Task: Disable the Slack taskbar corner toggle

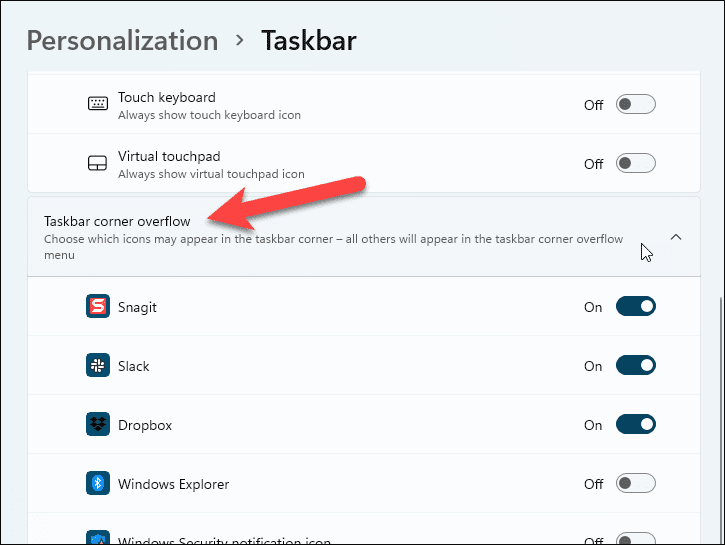Action: tap(635, 366)
